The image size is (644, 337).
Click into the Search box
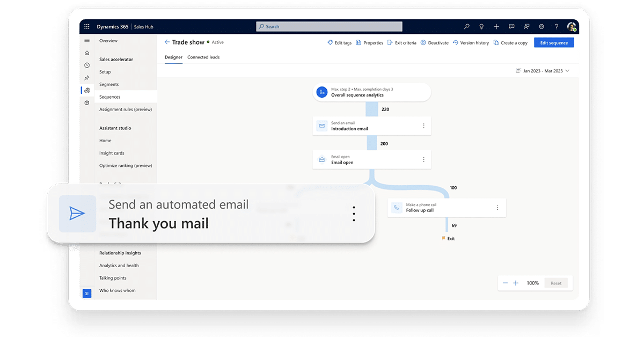point(329,26)
